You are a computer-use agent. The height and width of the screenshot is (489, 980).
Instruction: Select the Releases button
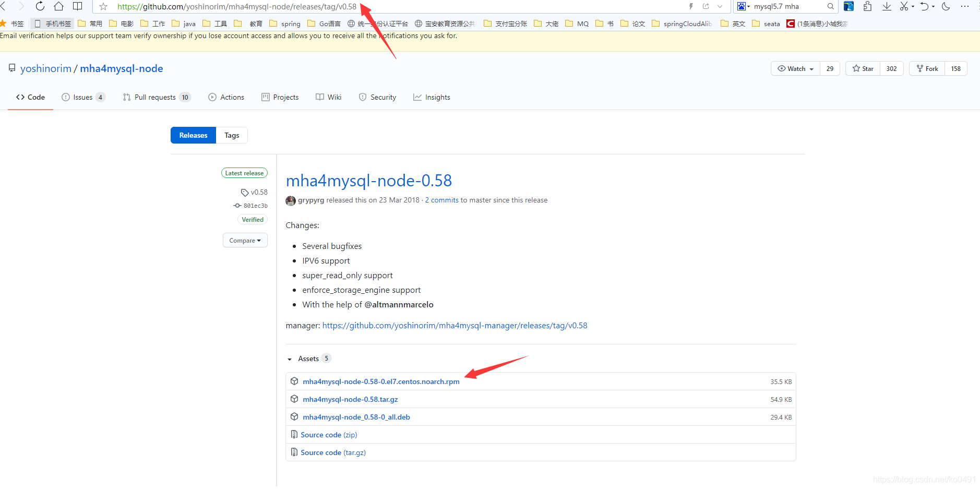[x=193, y=135]
